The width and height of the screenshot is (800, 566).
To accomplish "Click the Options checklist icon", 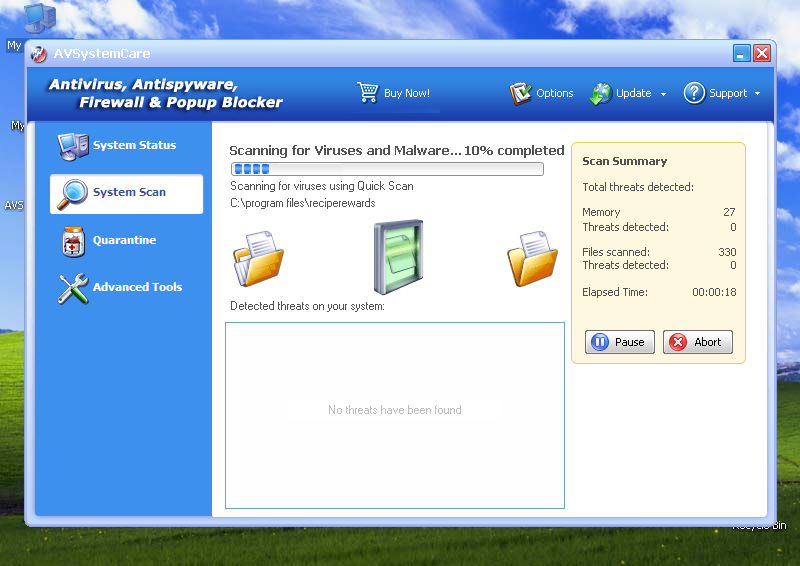I will [x=520, y=93].
